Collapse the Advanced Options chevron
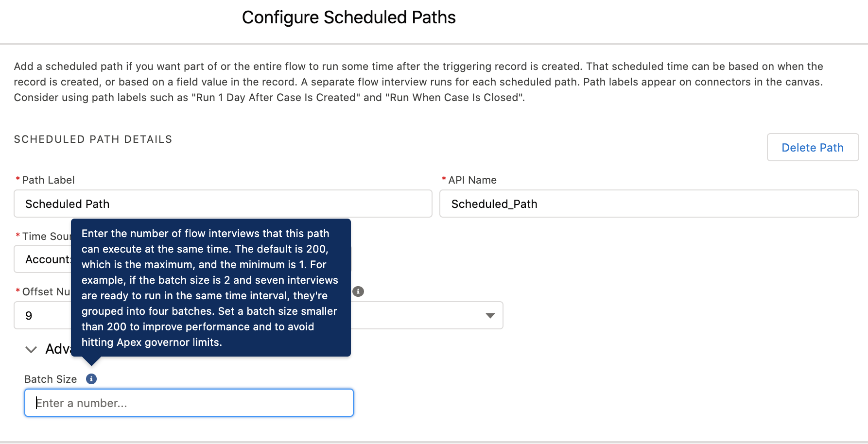 (x=31, y=349)
